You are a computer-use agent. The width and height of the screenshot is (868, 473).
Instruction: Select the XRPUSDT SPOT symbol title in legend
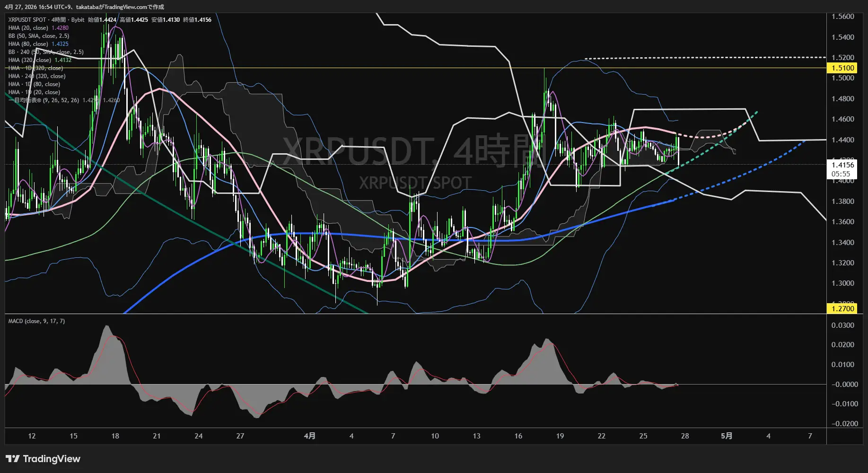tap(27, 20)
